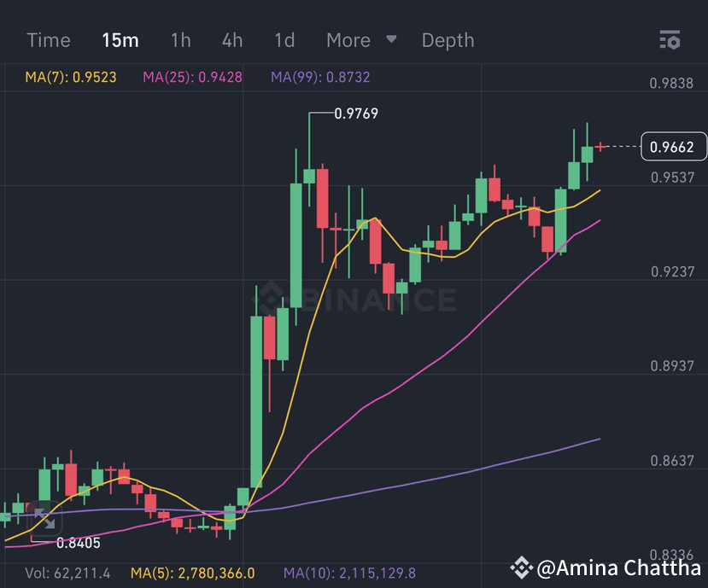Click the expand fullscreen chart icon

(x=47, y=519)
